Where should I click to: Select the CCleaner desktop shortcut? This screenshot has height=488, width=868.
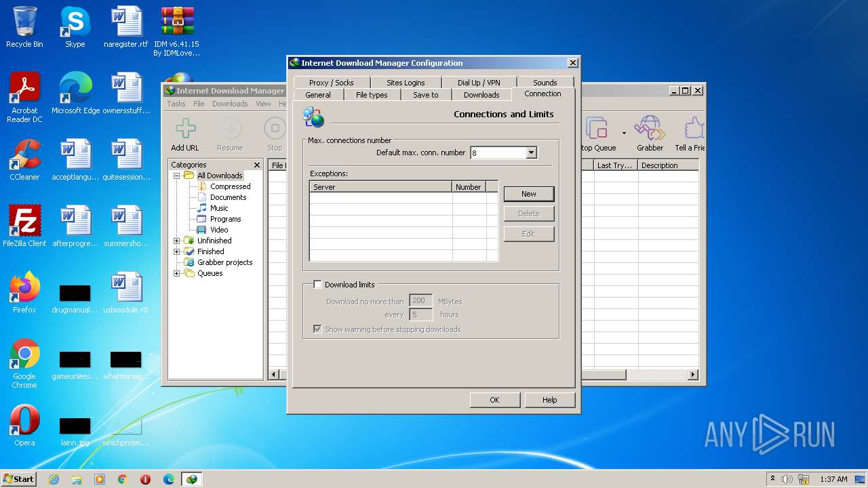point(24,160)
